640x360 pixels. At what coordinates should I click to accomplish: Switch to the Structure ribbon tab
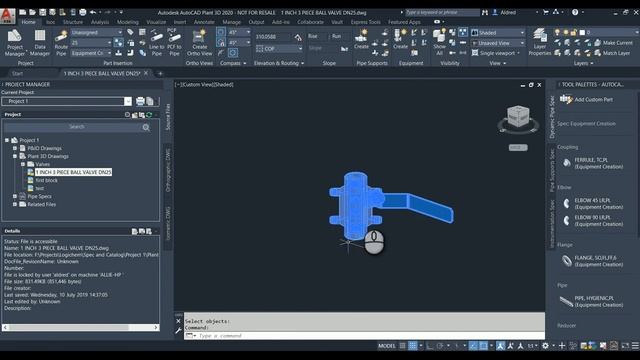click(x=73, y=22)
